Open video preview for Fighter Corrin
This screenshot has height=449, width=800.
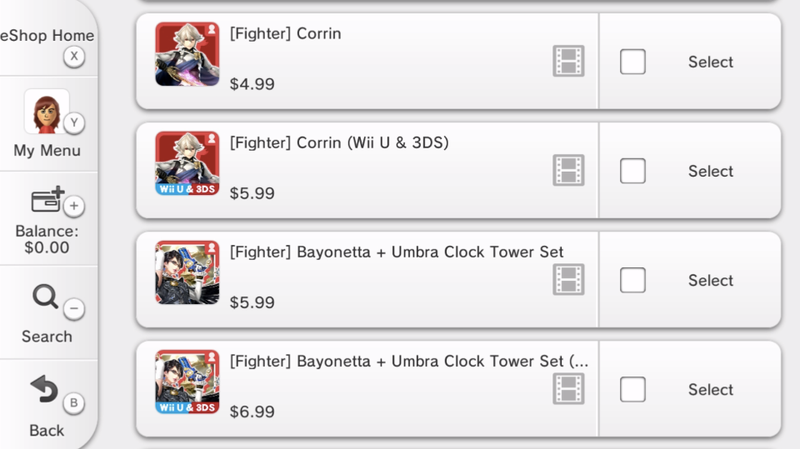pyautogui.click(x=568, y=61)
